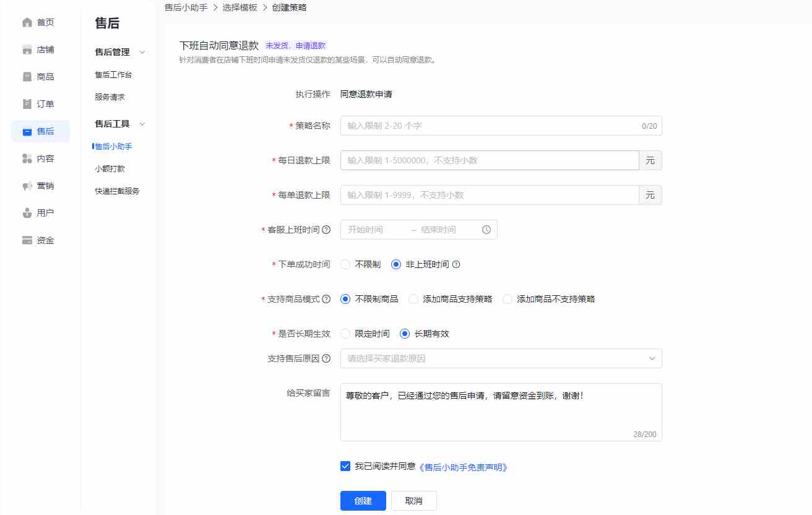Click the 商品 product icon
The width and height of the screenshot is (812, 515).
[27, 77]
